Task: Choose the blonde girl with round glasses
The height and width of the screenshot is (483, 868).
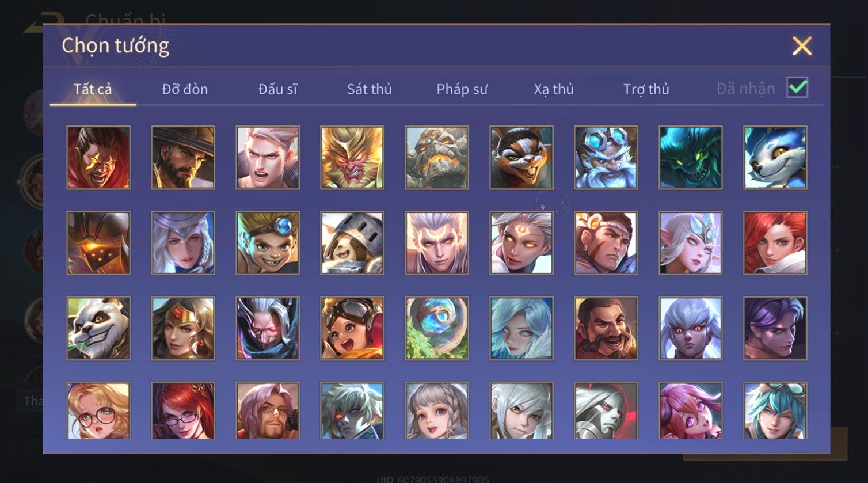Action: tap(98, 410)
